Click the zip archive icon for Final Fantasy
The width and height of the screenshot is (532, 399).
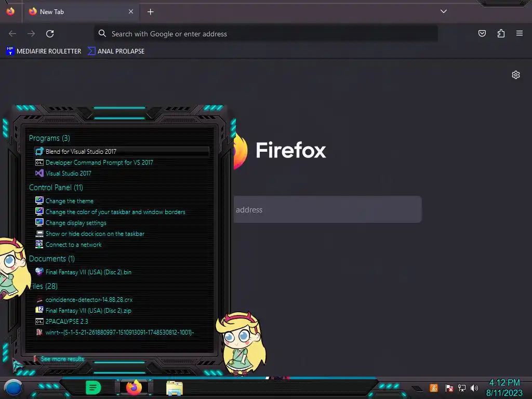click(39, 310)
